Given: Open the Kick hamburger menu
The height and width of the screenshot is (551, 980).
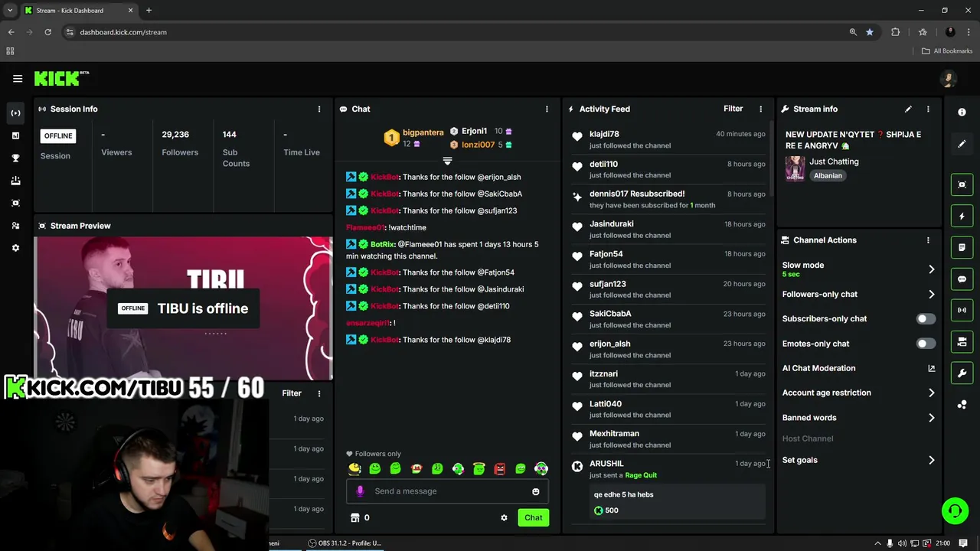Looking at the screenshot, I should tap(18, 78).
